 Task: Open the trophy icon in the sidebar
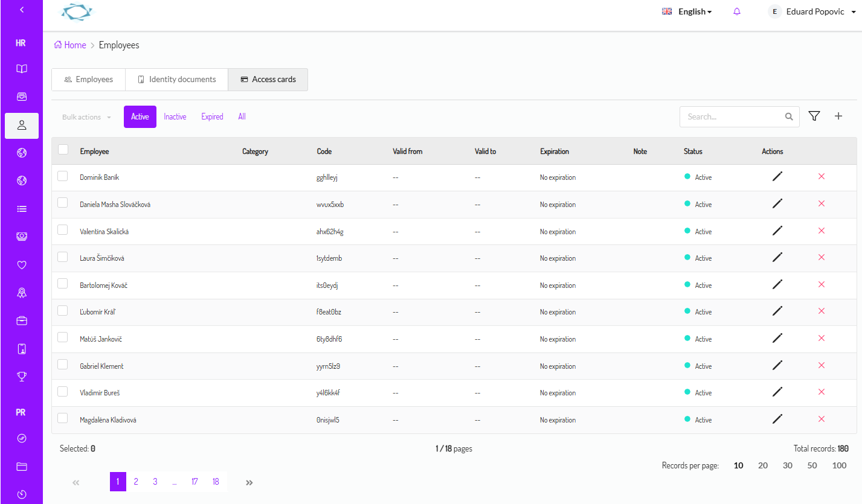click(x=22, y=376)
